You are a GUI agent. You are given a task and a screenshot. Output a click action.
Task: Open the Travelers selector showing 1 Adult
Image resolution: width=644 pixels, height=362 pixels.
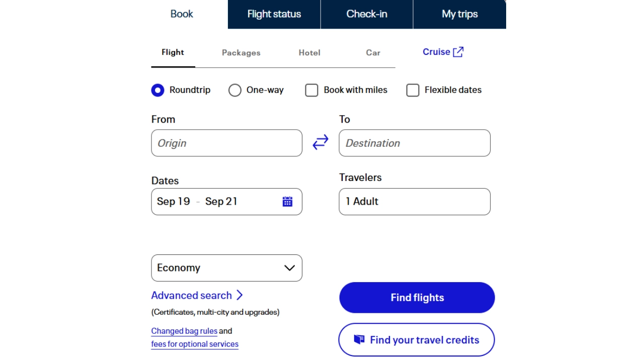coord(414,202)
